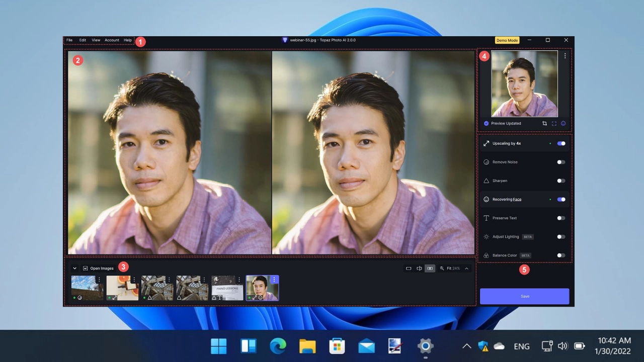The height and width of the screenshot is (362, 644).
Task: Click the Save button
Action: pos(525,296)
